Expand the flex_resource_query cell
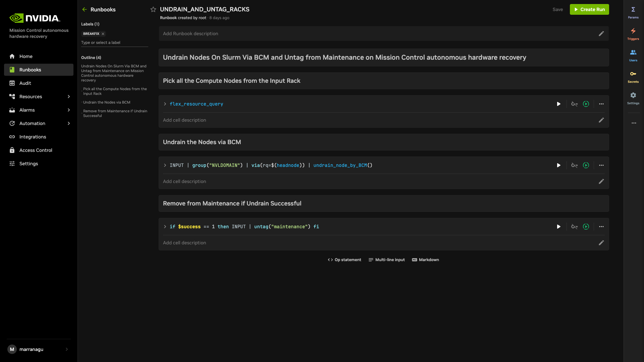Screen dimensions: 644x362 [x=165, y=104]
